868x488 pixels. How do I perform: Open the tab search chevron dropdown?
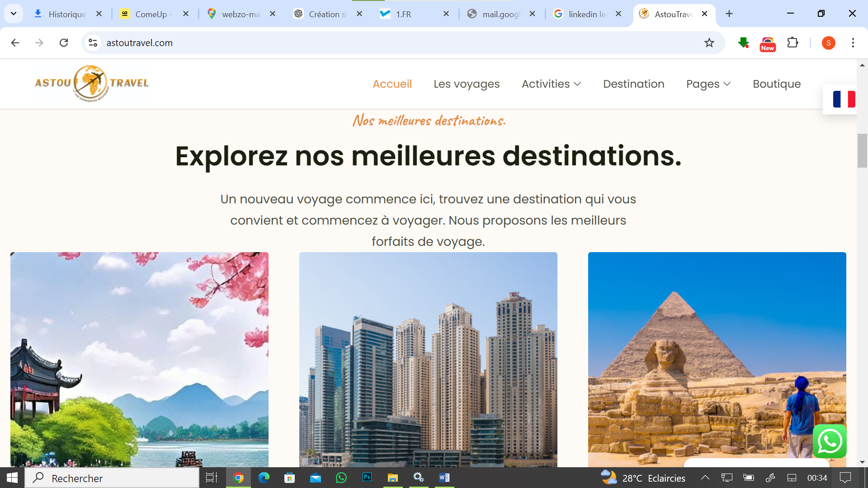14,14
